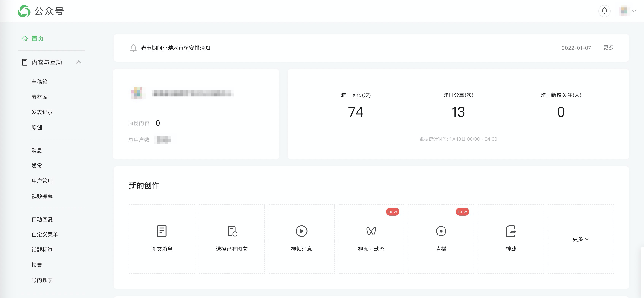Click the 图文消息 document icon
This screenshot has height=298, width=644.
pyautogui.click(x=162, y=231)
